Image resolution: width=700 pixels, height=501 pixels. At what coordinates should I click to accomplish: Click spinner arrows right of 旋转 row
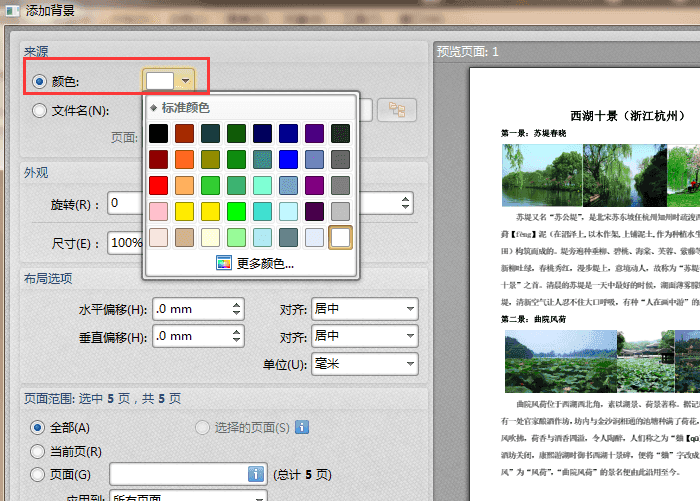[405, 203]
